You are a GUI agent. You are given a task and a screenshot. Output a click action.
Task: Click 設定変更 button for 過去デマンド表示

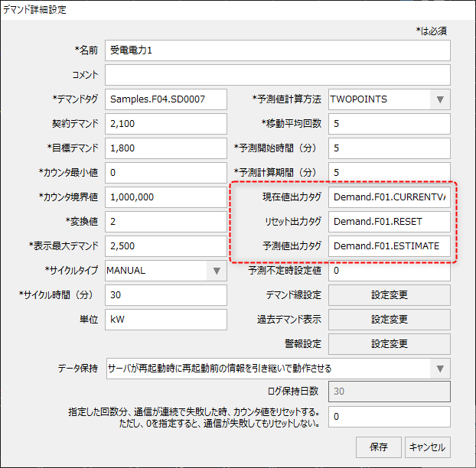click(x=390, y=320)
